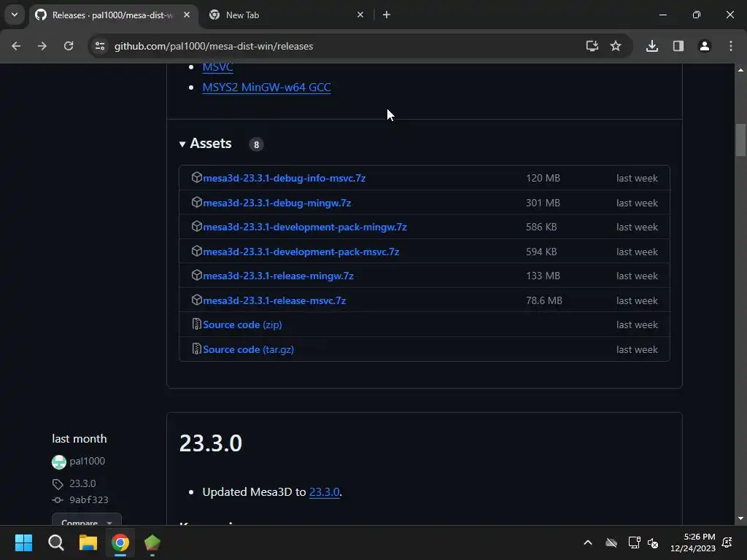The image size is (747, 560).
Task: Click the 78.6 MB size text
Action: pos(544,301)
